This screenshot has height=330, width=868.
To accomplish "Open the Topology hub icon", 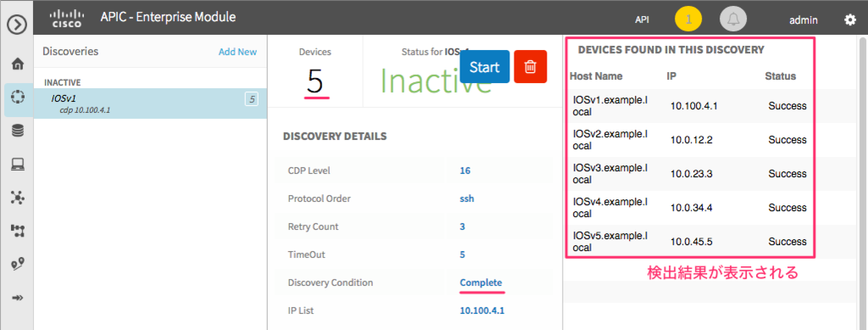I will [x=18, y=198].
